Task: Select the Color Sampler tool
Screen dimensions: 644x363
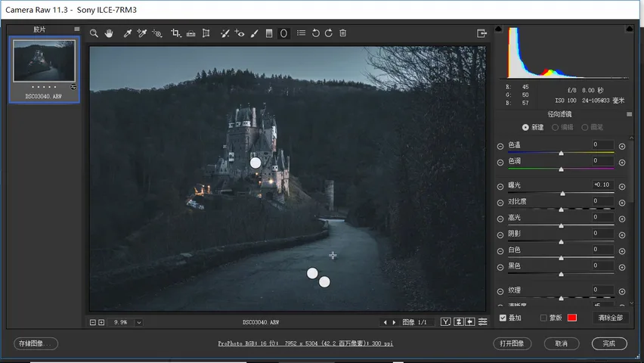Action: pos(142,33)
